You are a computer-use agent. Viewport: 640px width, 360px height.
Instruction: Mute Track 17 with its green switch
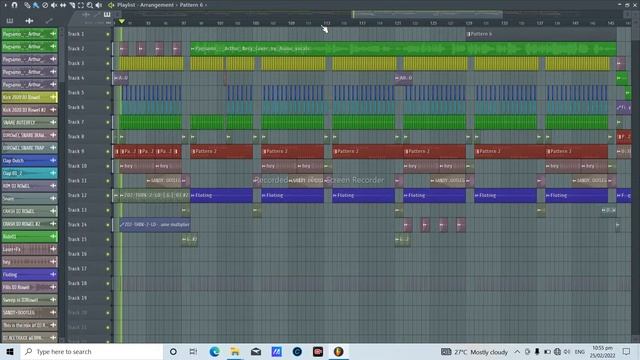pos(108,269)
